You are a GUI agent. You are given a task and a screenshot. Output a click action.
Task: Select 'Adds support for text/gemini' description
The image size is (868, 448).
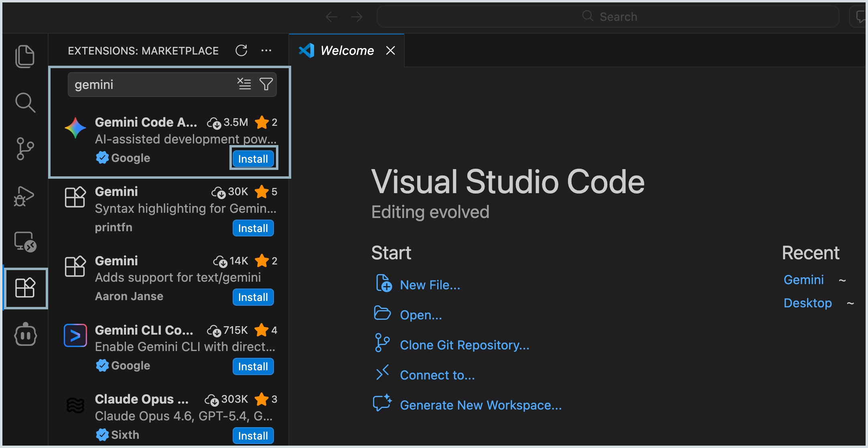point(178,277)
